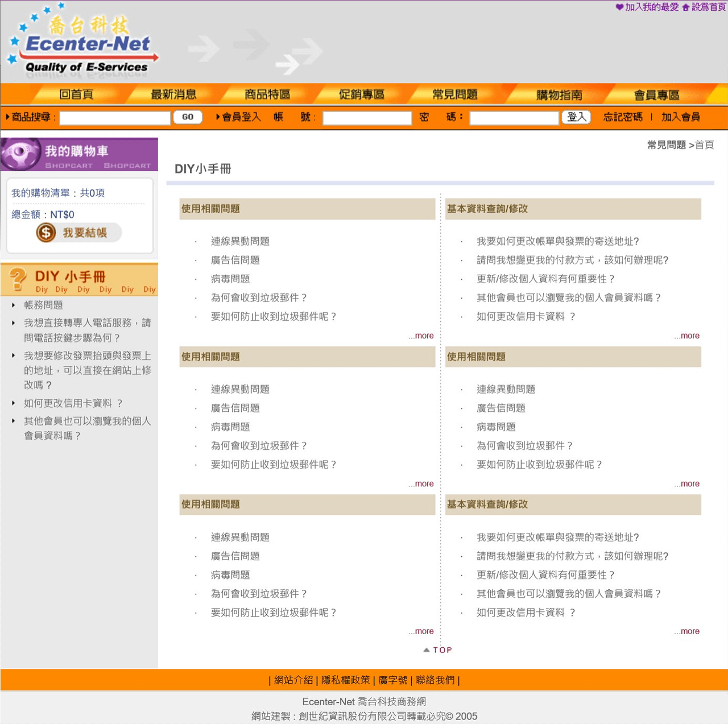Open 常見問題 navigation tab
728x724 pixels.
[455, 94]
